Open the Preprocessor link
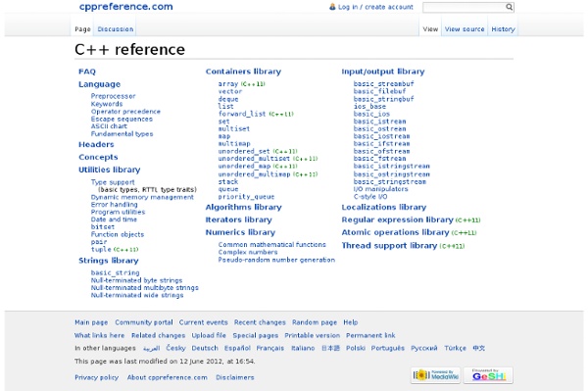The width and height of the screenshot is (588, 391). [113, 96]
